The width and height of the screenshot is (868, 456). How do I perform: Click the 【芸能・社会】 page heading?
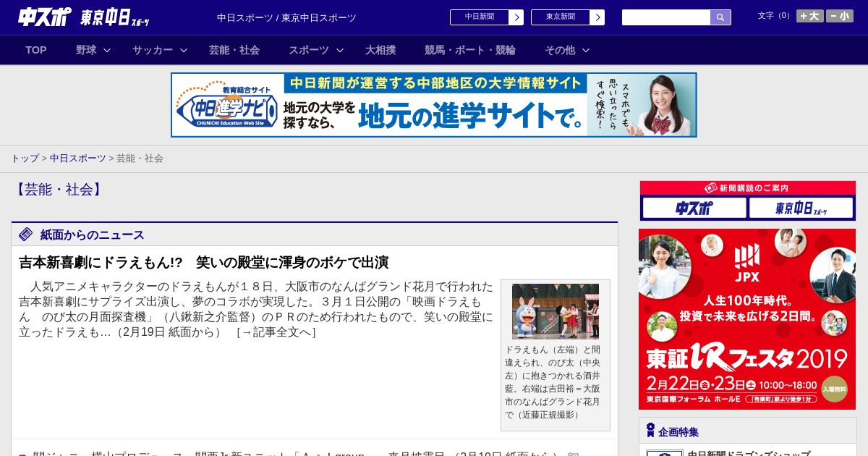click(59, 190)
